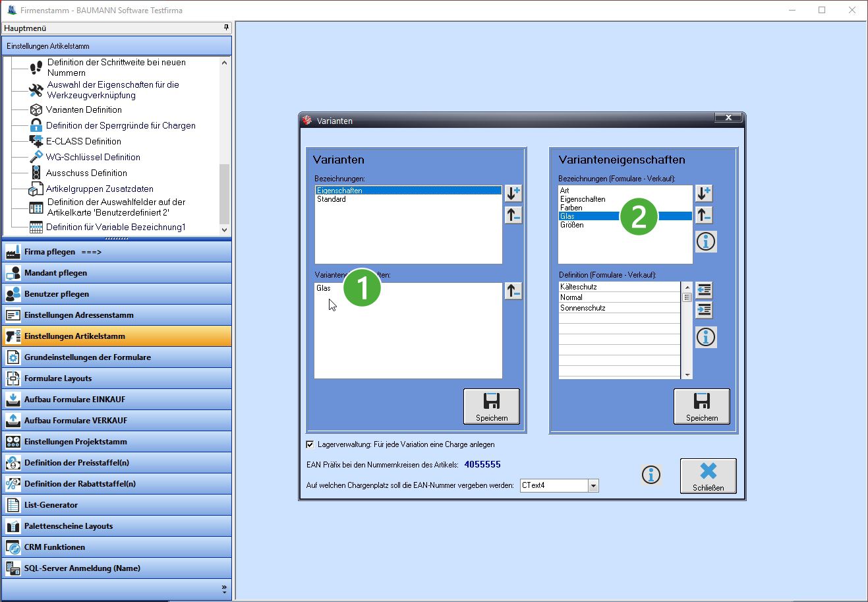Select Art in Varianteneigenschaften list

click(x=625, y=191)
